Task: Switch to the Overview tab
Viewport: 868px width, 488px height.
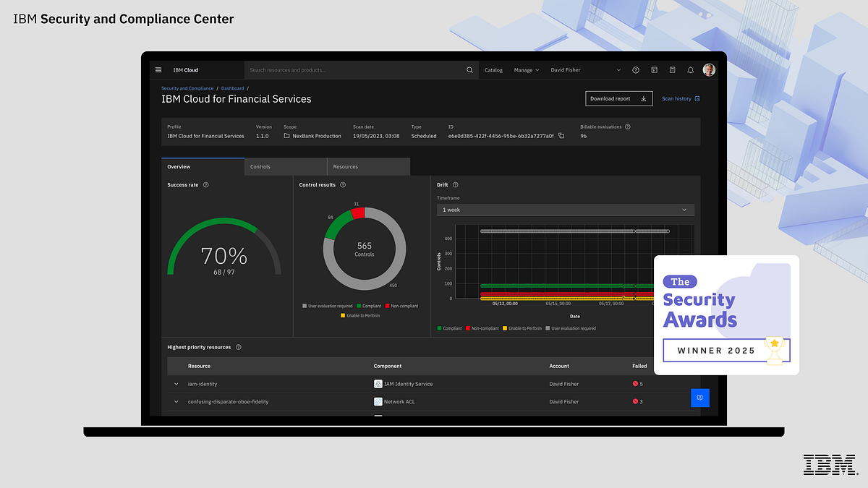Action: tap(203, 166)
